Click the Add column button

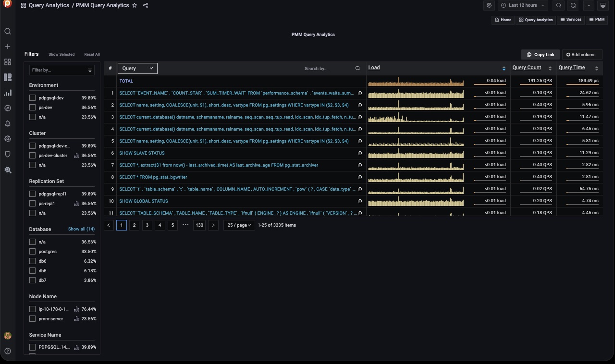pos(582,55)
